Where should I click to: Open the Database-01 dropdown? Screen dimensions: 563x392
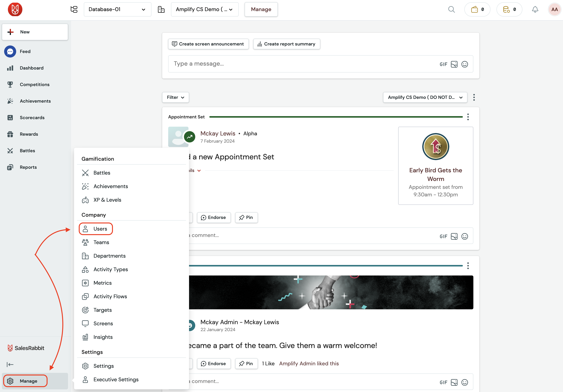point(117,9)
